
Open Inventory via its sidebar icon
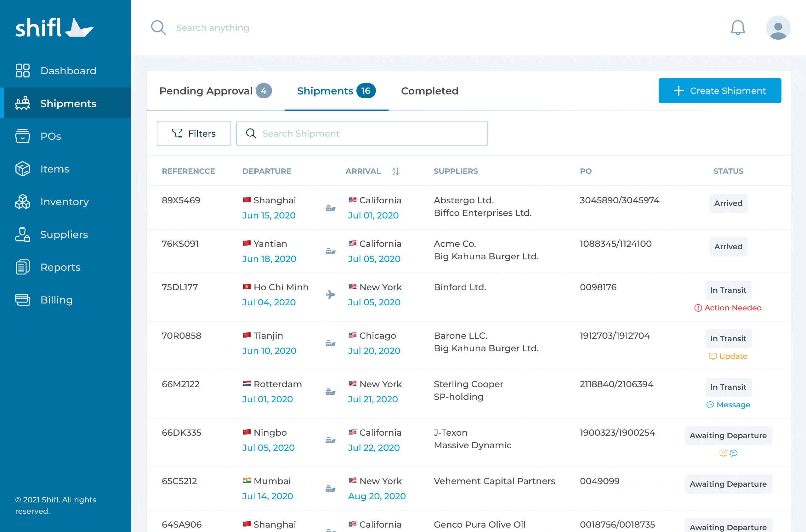(x=22, y=201)
